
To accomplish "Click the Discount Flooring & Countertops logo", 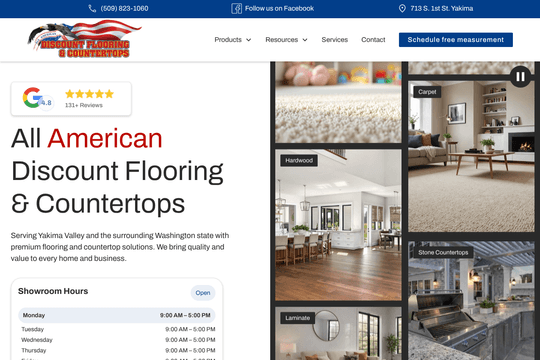I will [84, 39].
